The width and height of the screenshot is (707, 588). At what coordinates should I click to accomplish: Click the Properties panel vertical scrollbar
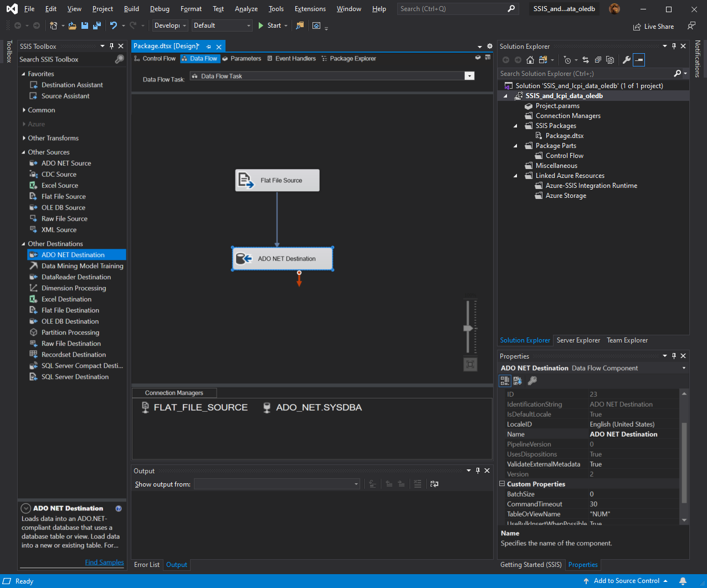[684, 463]
